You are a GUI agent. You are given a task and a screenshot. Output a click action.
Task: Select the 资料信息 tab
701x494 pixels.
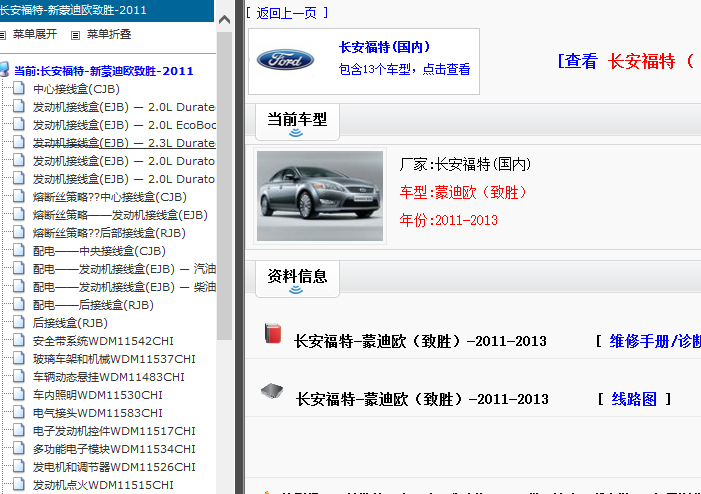pyautogui.click(x=297, y=279)
